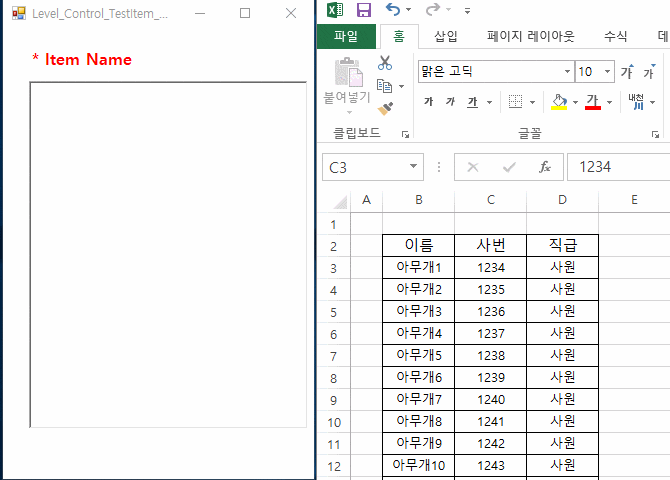The image size is (670, 480).
Task: Open the clipboard group dialog launcher
Action: (405, 135)
